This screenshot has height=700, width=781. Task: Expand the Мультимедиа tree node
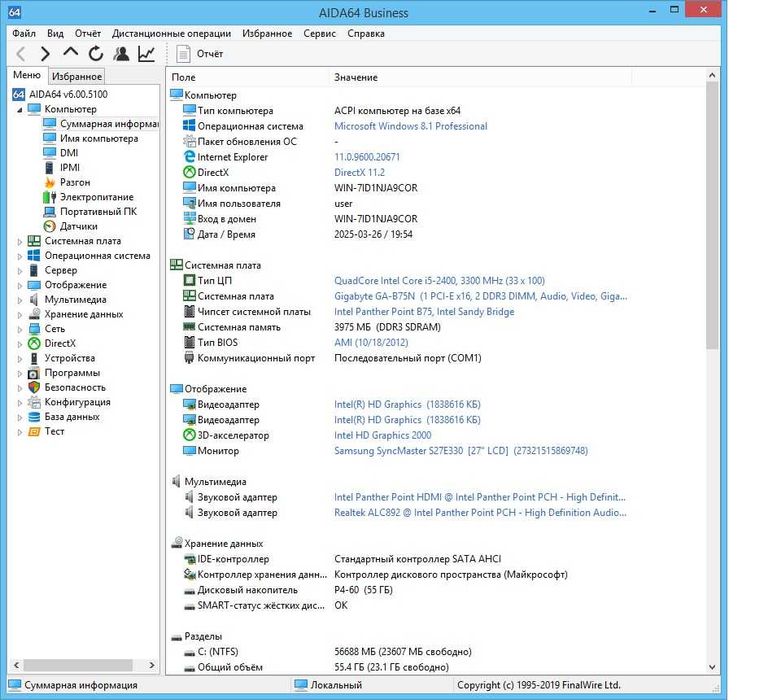(x=20, y=300)
